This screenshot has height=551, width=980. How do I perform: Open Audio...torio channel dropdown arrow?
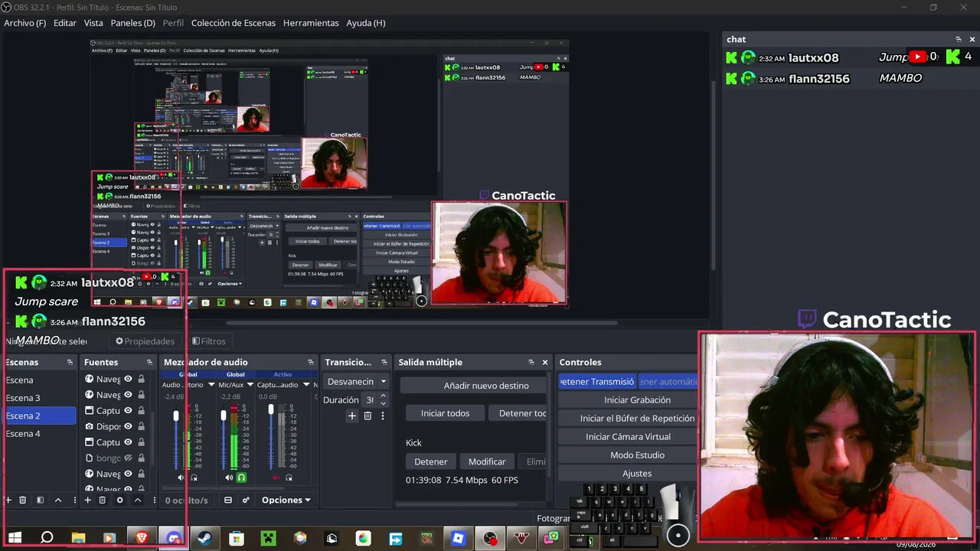(211, 385)
